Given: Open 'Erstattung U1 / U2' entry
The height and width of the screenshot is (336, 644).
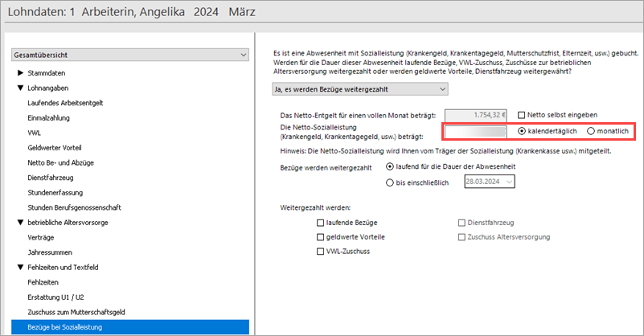Looking at the screenshot, I should click(x=57, y=297).
